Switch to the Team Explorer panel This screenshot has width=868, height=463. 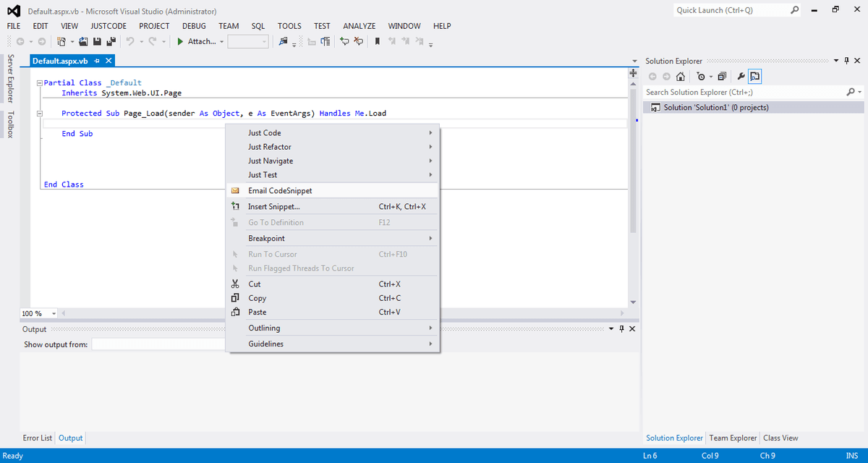click(733, 438)
